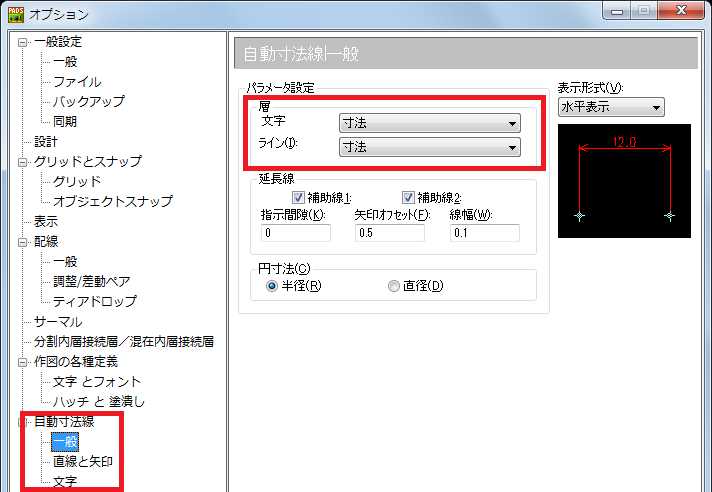Open the 表示形式(V) dropdown
The image size is (712, 492).
click(611, 107)
